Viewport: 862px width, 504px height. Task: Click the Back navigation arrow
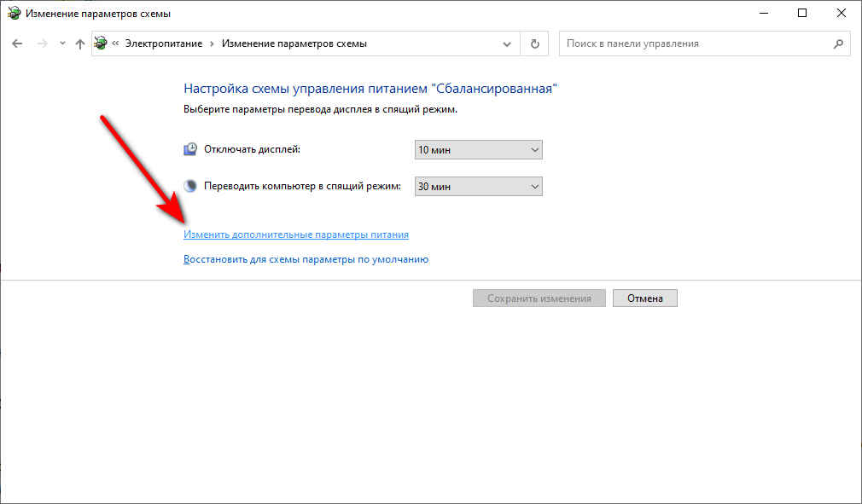[x=17, y=43]
